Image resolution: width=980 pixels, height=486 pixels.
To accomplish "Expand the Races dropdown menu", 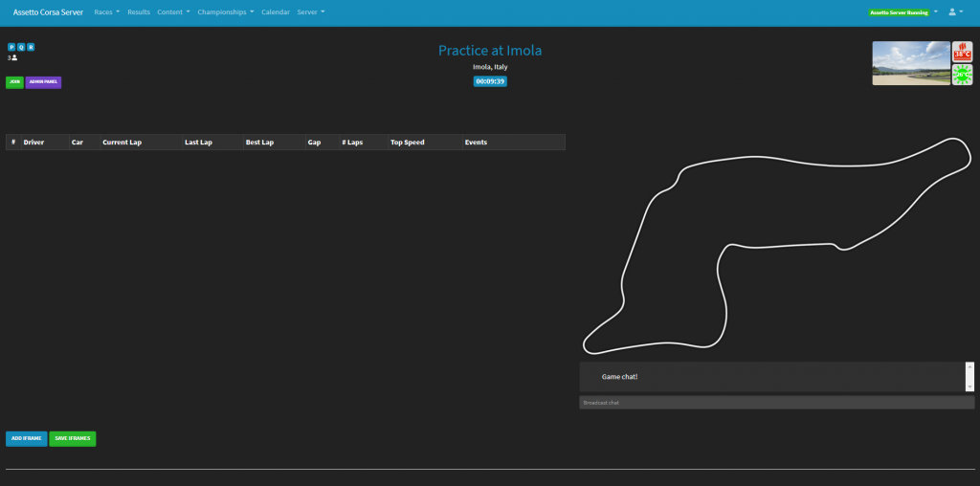I will click(107, 11).
